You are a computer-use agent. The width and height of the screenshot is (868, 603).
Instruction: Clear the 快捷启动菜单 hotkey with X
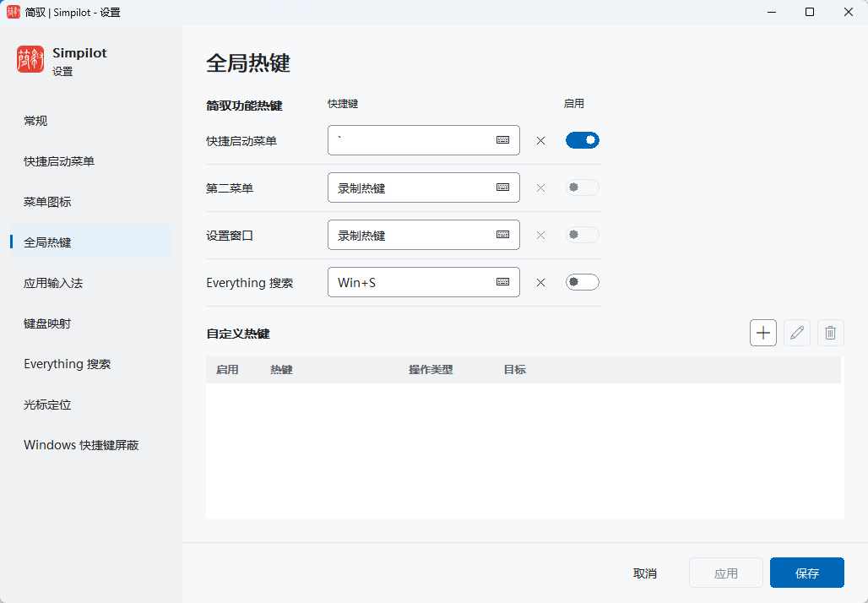(x=541, y=141)
